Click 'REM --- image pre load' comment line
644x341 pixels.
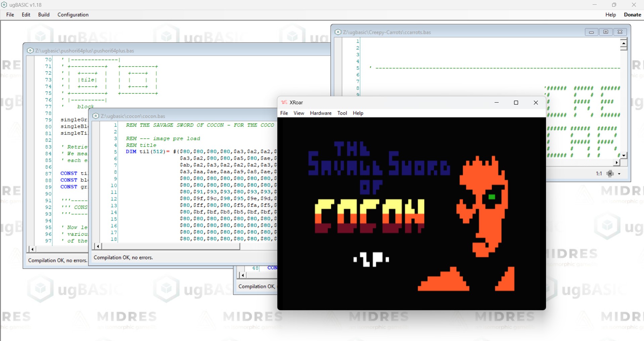163,138
